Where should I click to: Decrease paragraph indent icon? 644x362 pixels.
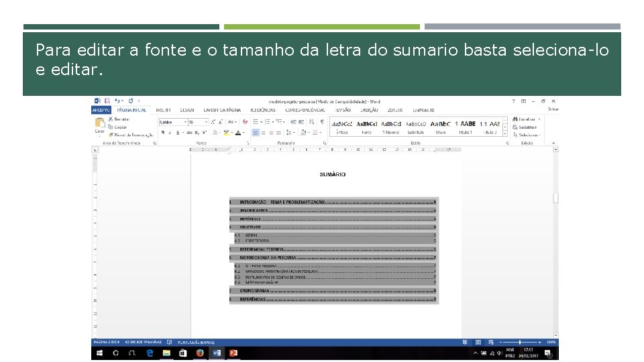293,122
